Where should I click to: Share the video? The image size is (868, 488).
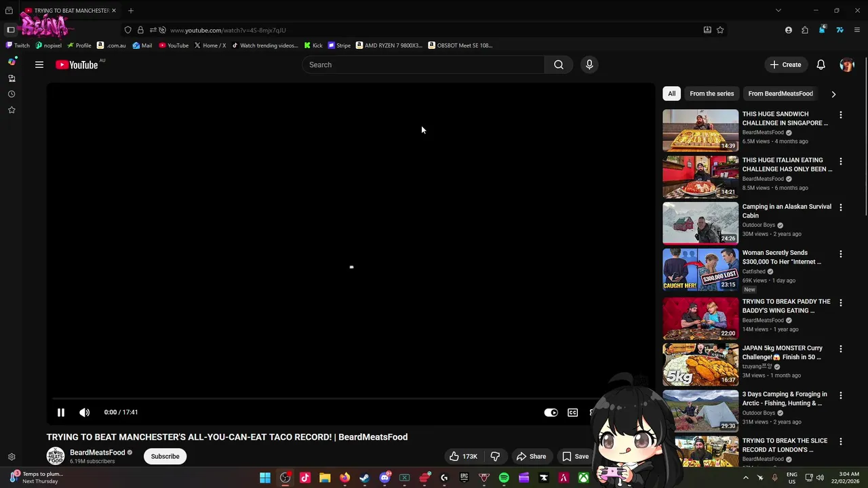pos(531,456)
